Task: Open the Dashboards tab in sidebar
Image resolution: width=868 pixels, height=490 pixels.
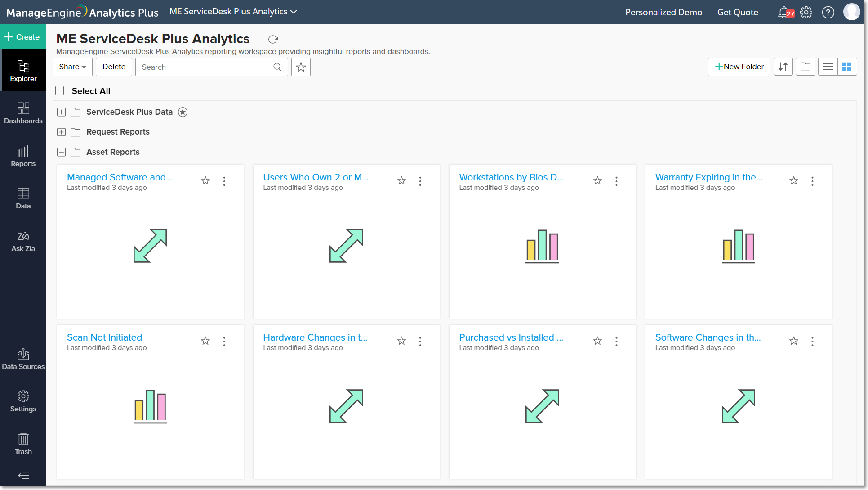Action: tap(23, 113)
